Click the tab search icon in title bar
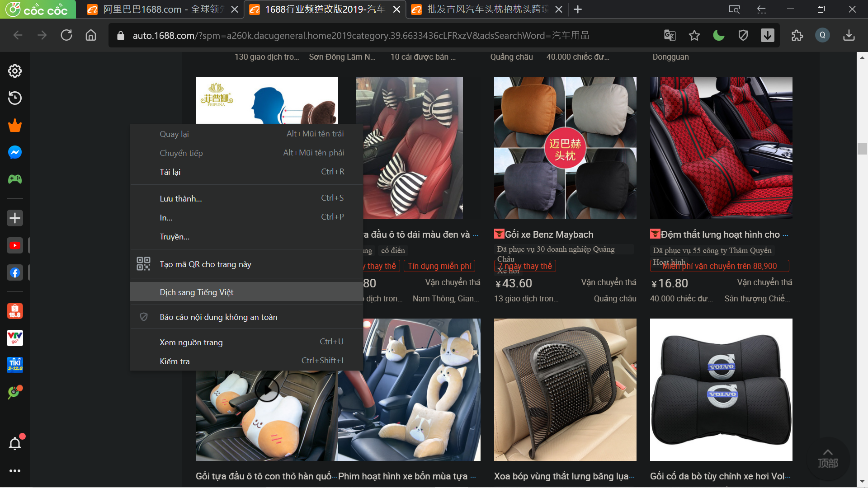The width and height of the screenshot is (868, 488). tap(734, 9)
